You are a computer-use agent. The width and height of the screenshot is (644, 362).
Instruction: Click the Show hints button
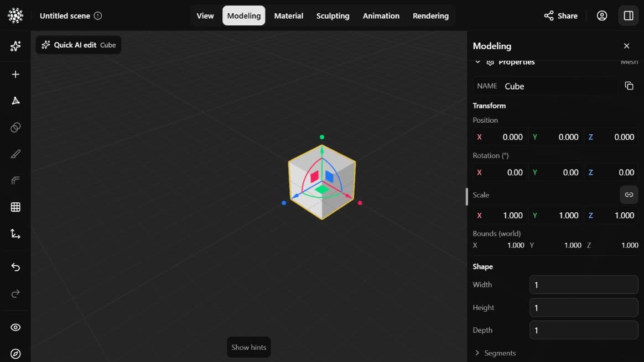tap(249, 347)
